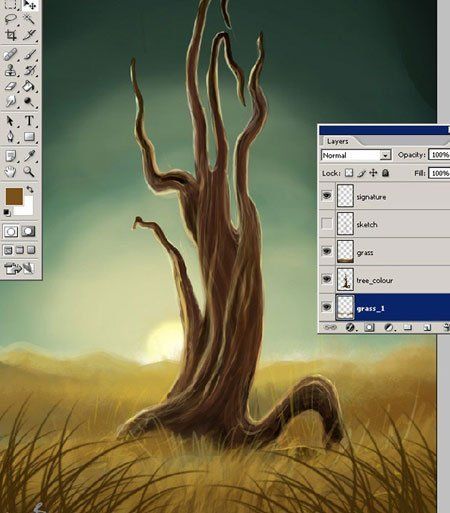The height and width of the screenshot is (513, 450).
Task: Hide the grass layer
Action: tap(327, 251)
